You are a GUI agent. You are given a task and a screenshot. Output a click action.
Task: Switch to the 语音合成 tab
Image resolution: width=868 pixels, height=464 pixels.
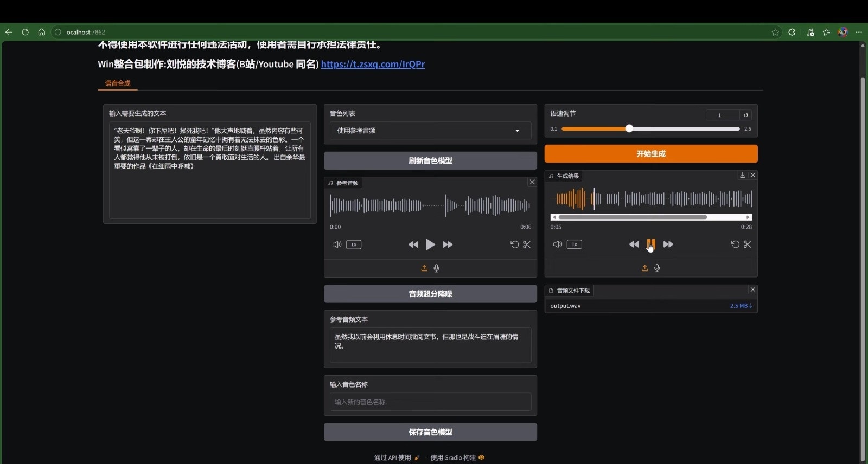coord(118,83)
